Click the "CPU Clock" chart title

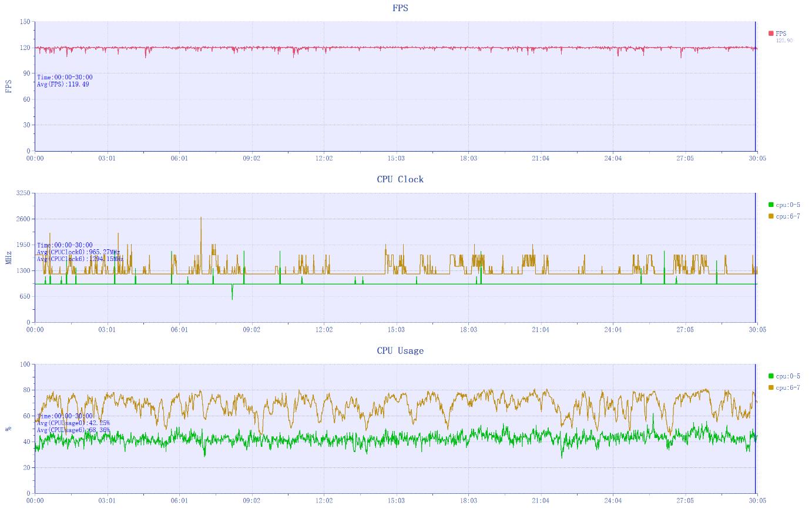pos(400,179)
